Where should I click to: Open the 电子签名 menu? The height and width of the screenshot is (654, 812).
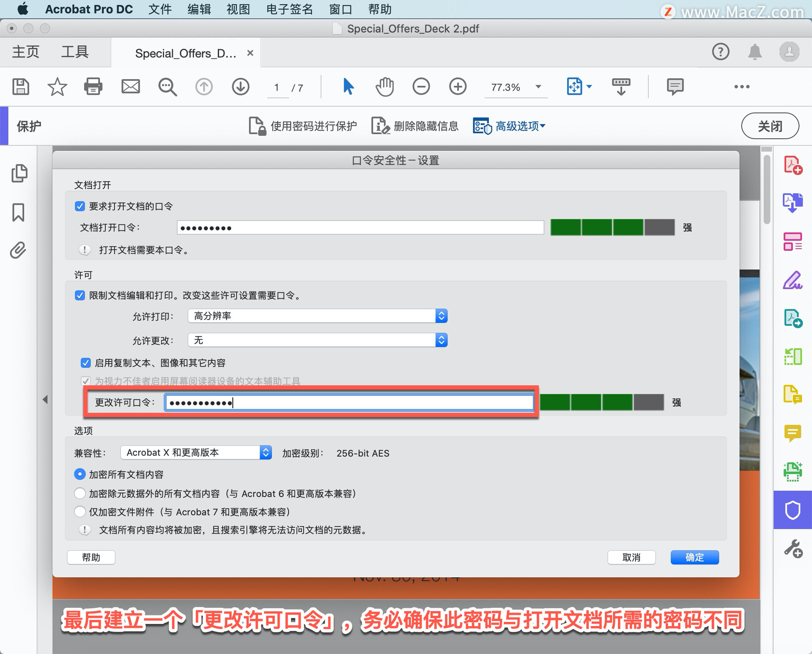290,9
